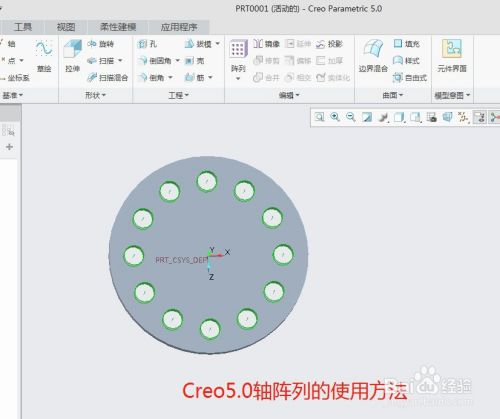Click the plus icon in left panel
500x419 pixels.
[x=9, y=147]
